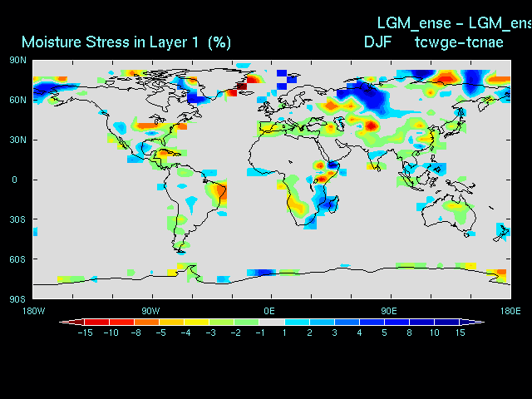Viewport: 532px width, 399px height.
Task: Select the dark blue swatch between 10 and 15
Action: (x=446, y=322)
